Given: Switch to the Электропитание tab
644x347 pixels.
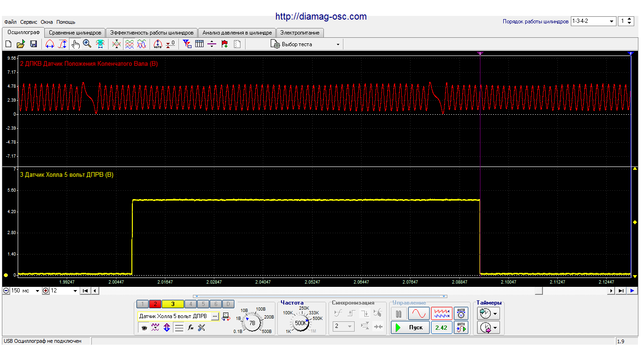Looking at the screenshot, I should [300, 33].
